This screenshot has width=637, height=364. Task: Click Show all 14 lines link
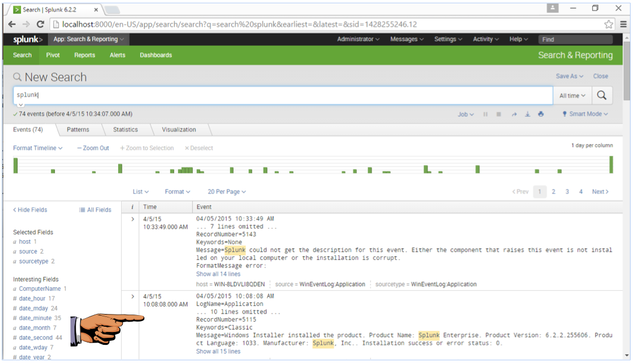218,274
